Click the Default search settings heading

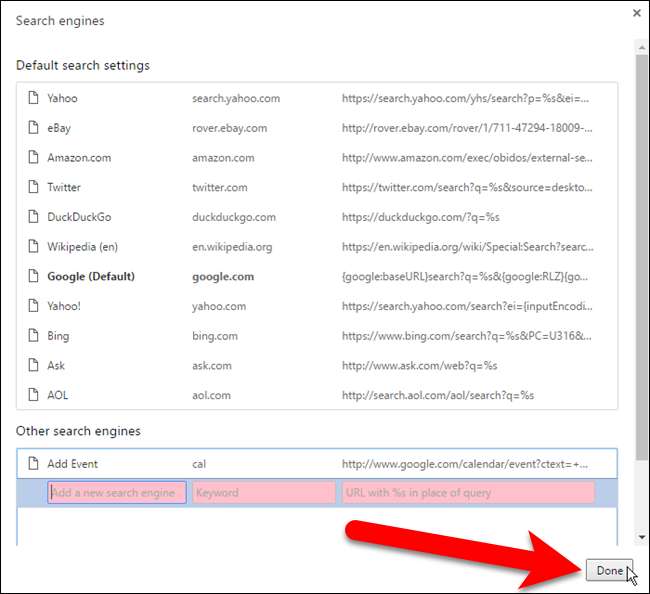click(83, 65)
